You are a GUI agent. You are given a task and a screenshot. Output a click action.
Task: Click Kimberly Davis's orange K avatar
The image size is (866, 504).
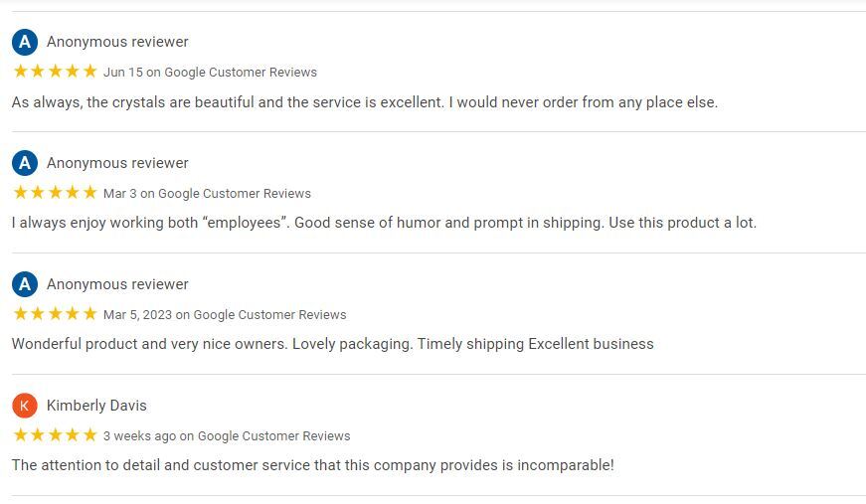point(25,406)
